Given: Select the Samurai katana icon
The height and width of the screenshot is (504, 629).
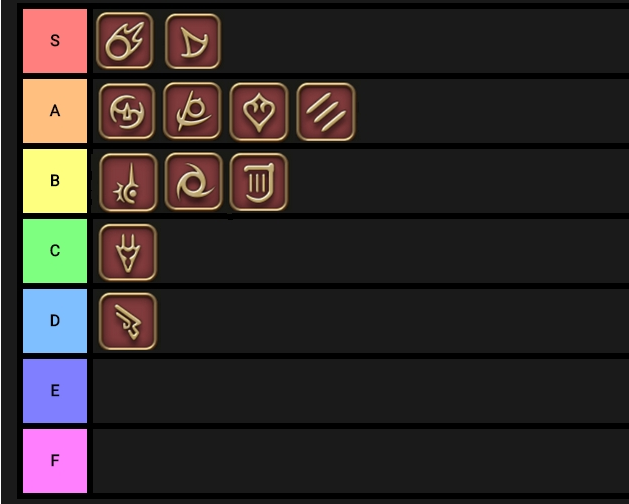Looking at the screenshot, I should pos(192,111).
